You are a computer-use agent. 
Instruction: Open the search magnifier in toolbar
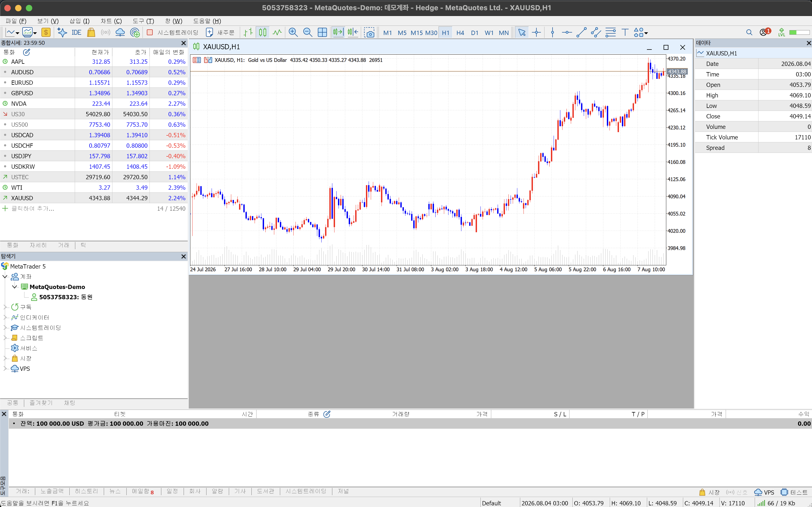[749, 33]
